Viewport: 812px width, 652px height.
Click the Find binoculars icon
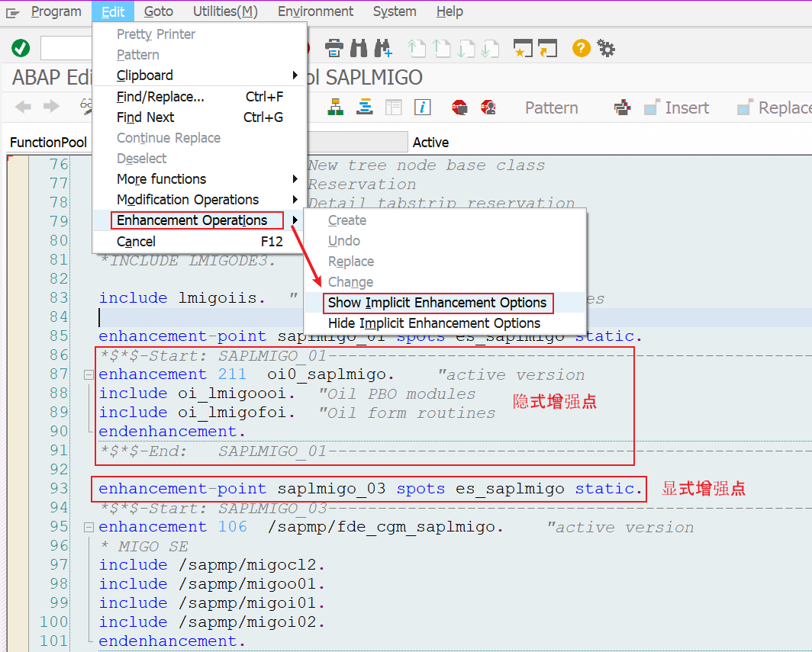click(359, 48)
